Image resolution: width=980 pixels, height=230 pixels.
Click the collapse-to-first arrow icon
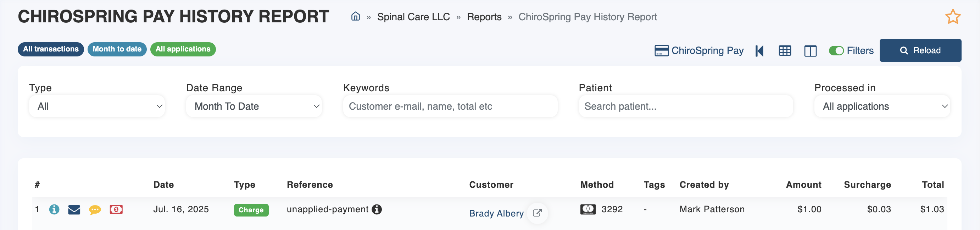tap(759, 51)
